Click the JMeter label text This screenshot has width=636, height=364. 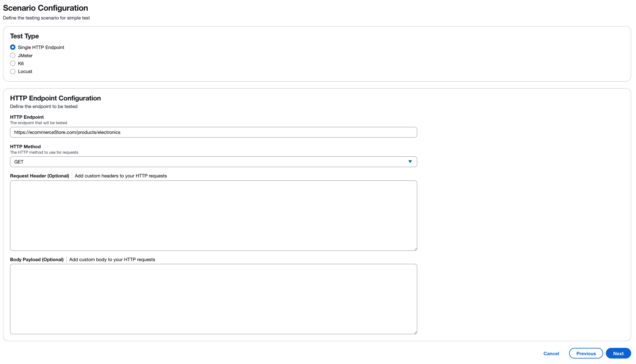(25, 55)
